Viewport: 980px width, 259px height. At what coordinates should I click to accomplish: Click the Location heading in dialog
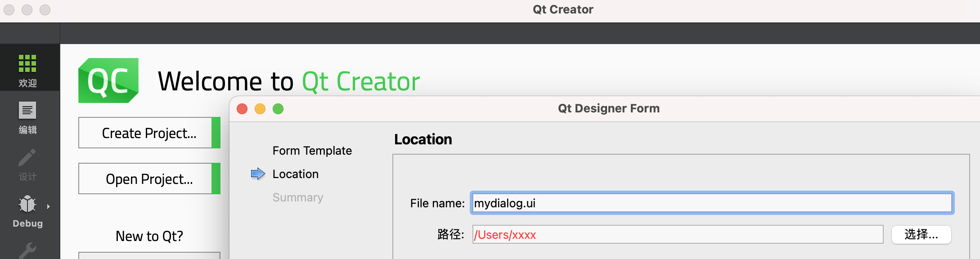click(x=423, y=139)
